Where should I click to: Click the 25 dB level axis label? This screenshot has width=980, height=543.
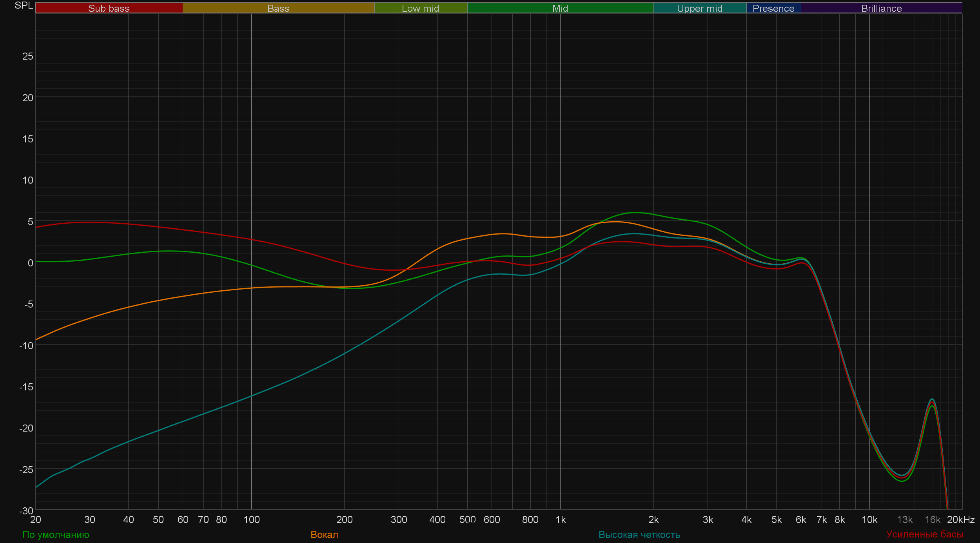pyautogui.click(x=28, y=56)
